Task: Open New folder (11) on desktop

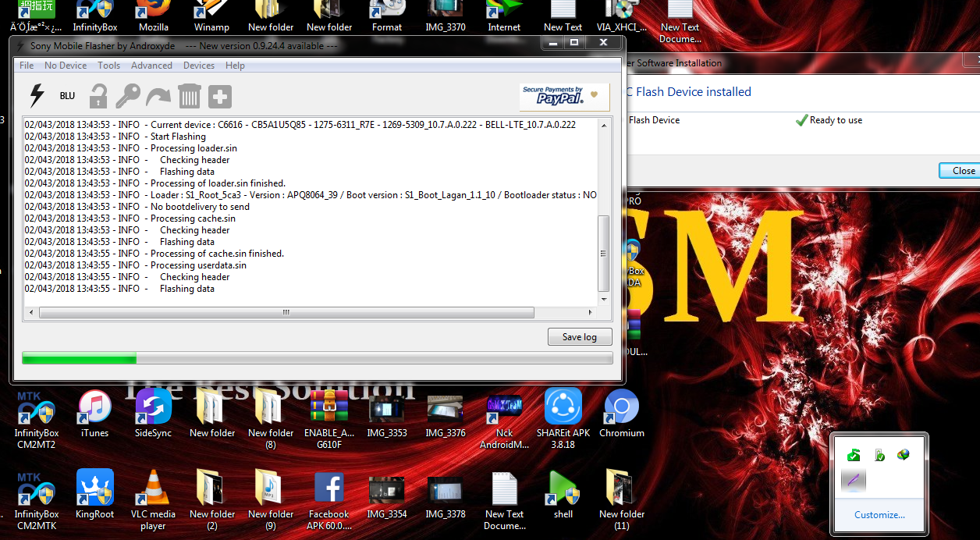Action: [622, 499]
